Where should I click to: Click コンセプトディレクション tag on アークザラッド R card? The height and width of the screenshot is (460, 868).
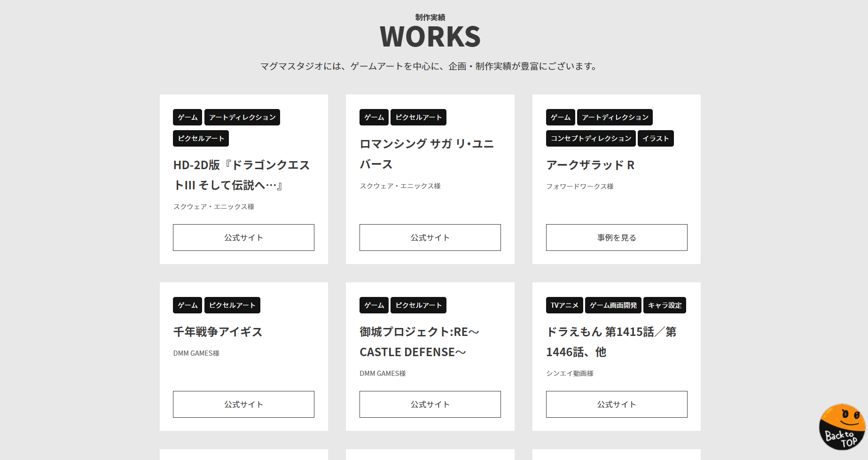(591, 138)
